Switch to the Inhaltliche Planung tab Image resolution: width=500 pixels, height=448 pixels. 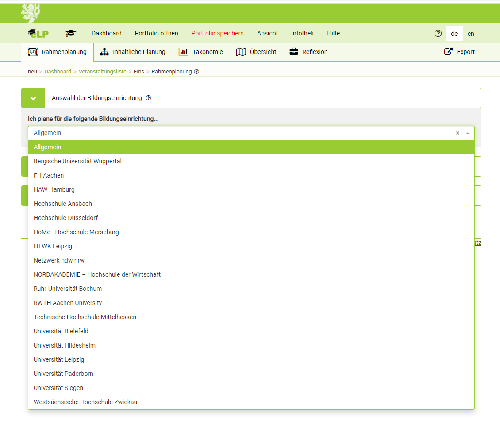coord(133,52)
